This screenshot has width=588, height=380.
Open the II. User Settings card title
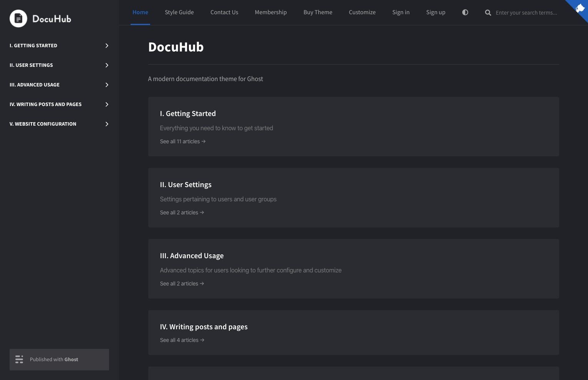[186, 185]
